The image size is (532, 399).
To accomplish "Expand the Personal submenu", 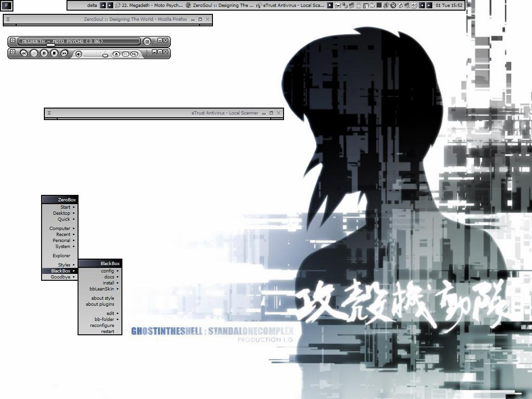I will point(60,241).
